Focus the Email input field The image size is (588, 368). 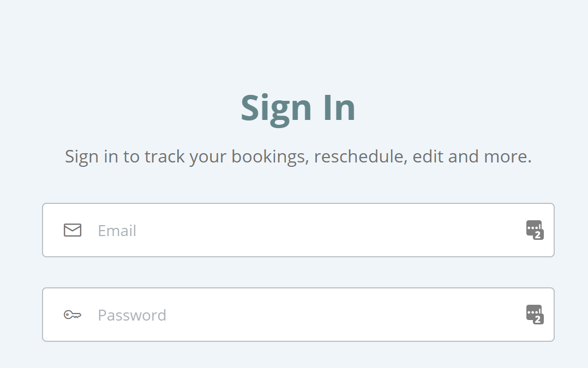tap(298, 230)
